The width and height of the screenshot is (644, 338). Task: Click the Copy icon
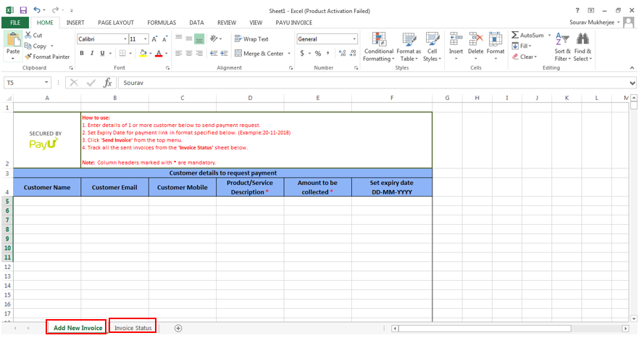click(x=28, y=46)
